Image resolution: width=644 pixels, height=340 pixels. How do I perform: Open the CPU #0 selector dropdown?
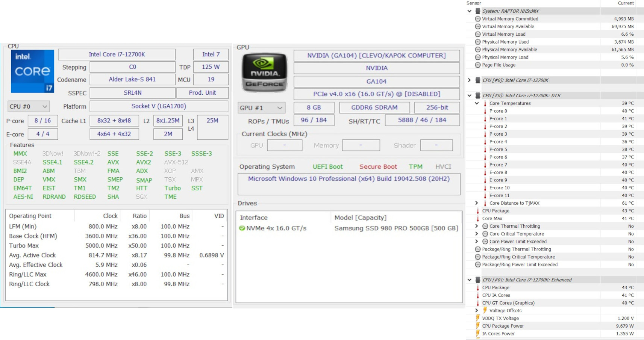[x=29, y=107]
